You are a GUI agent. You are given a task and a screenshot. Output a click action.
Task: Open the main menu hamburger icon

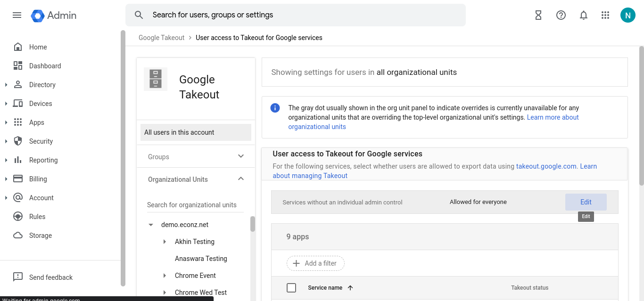coord(17,15)
